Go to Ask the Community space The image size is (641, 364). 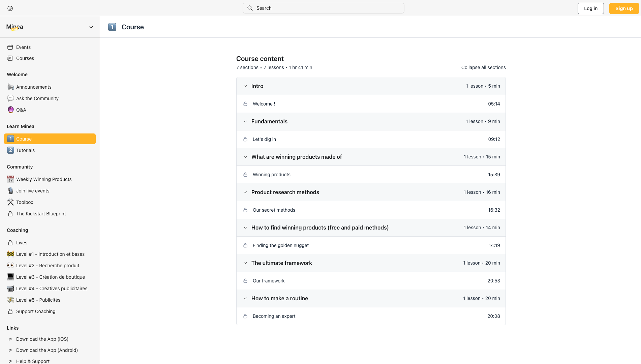[x=37, y=98]
